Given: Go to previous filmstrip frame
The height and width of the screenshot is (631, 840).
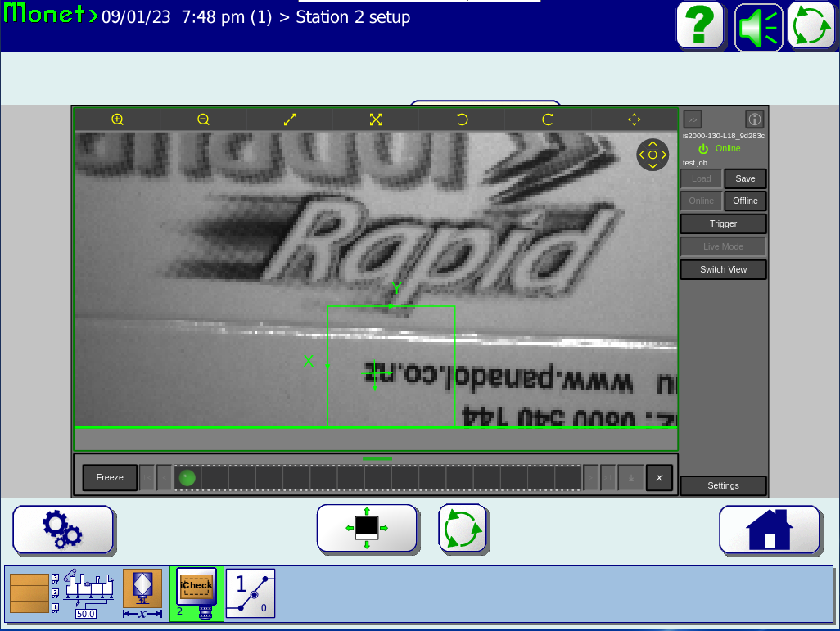Looking at the screenshot, I should (x=165, y=478).
